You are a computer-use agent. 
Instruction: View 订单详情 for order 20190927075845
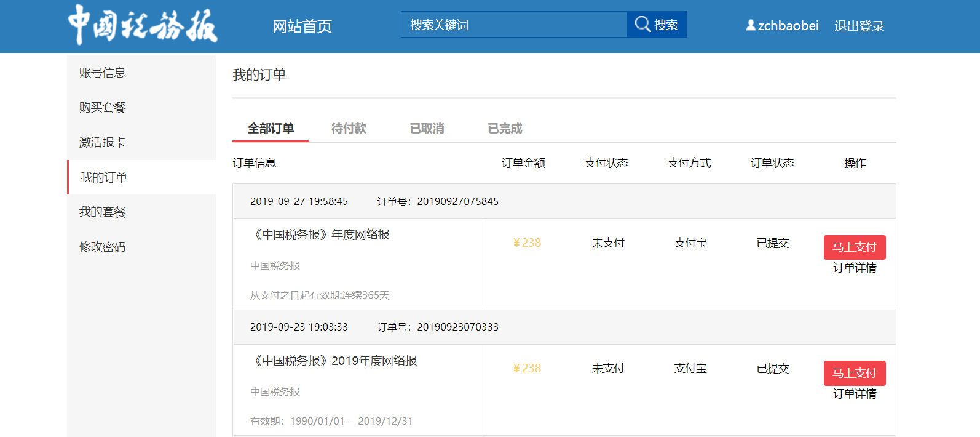pyautogui.click(x=855, y=268)
